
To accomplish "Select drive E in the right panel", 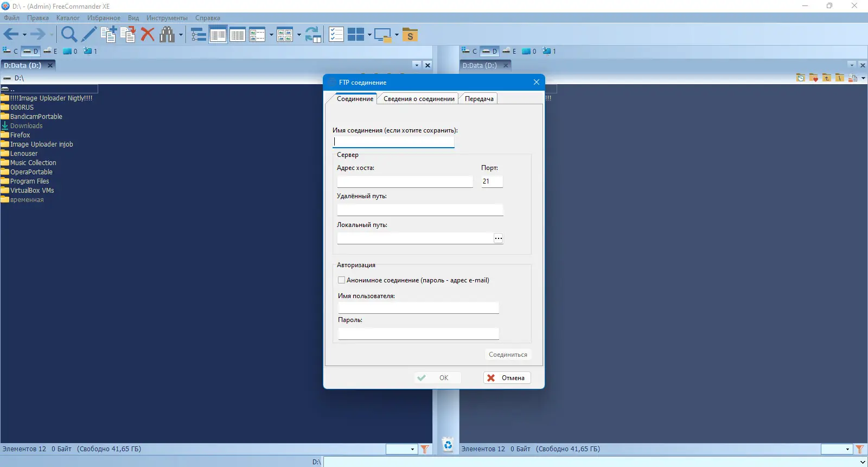I will pyautogui.click(x=509, y=51).
